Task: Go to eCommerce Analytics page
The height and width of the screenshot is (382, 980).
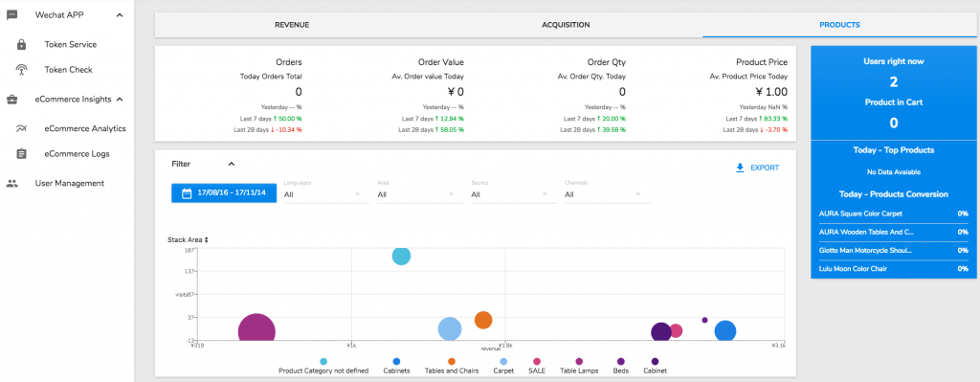Action: click(85, 129)
